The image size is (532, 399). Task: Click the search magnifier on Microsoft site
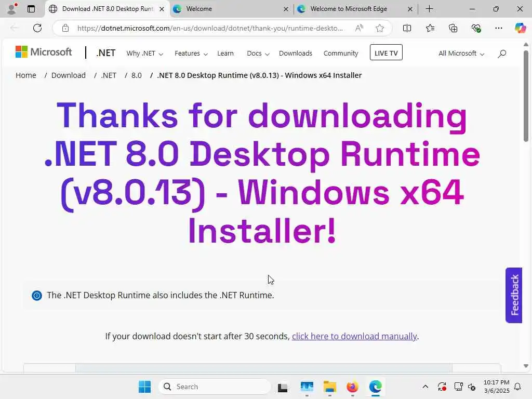502,54
